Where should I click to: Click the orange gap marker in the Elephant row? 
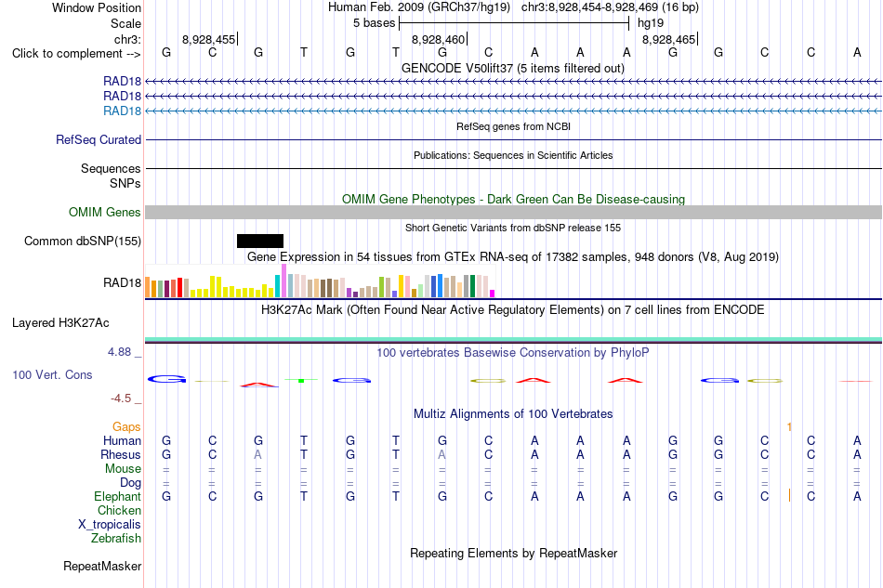pyautogui.click(x=789, y=496)
